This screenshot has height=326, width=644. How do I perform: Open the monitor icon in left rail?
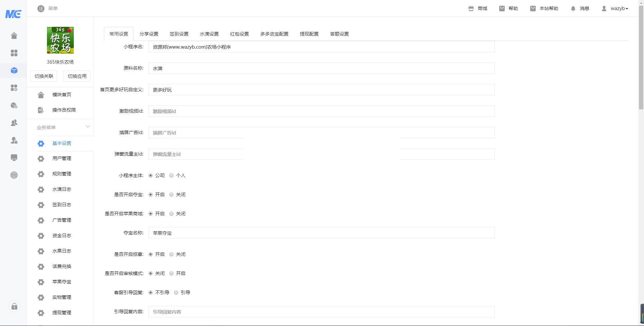(x=14, y=158)
